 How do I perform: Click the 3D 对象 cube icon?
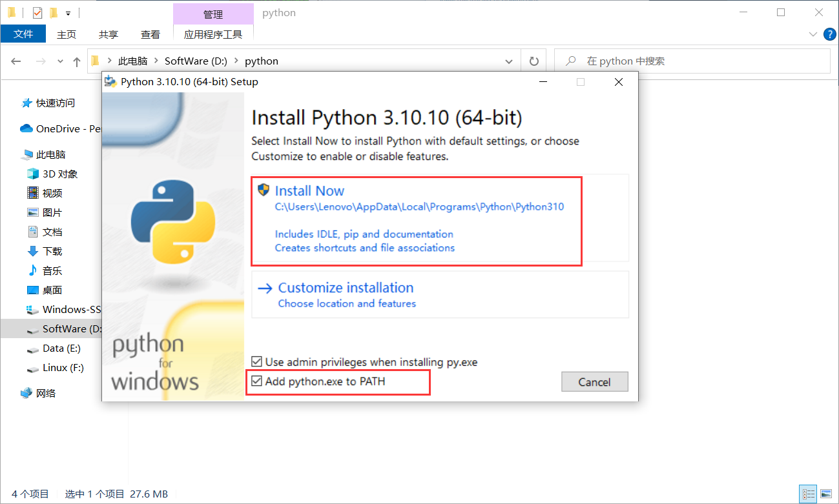(x=33, y=174)
